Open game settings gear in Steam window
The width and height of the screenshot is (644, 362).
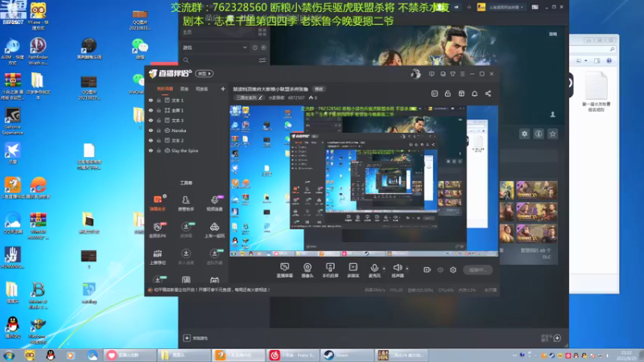point(525,134)
